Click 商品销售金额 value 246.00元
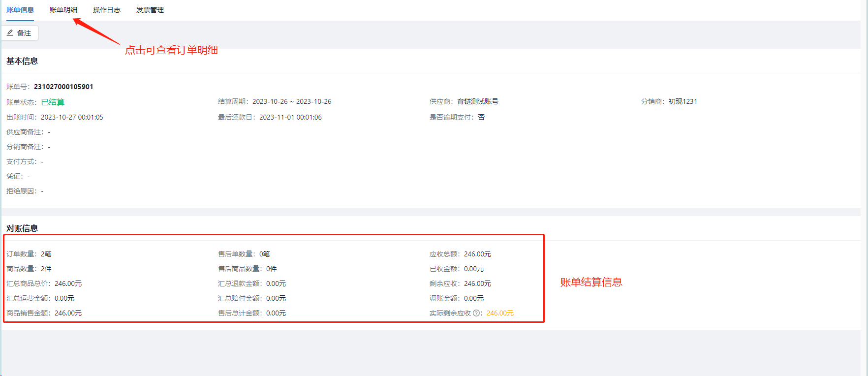 [68, 313]
